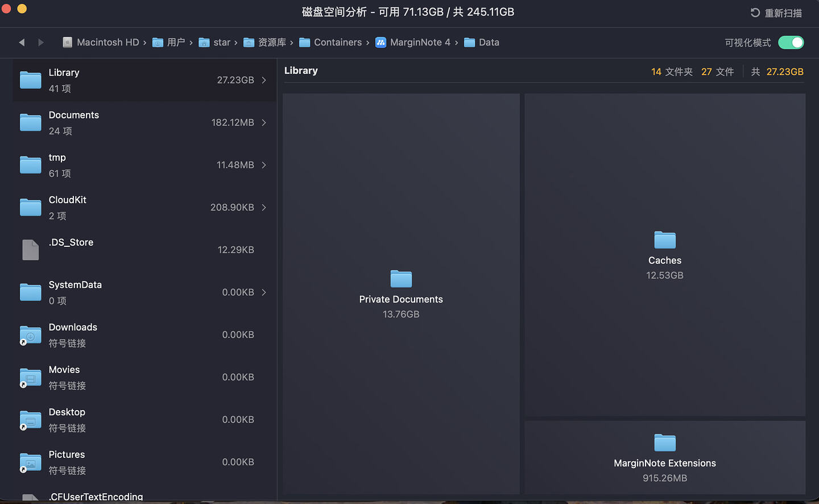The height and width of the screenshot is (504, 819).
Task: Click the forward navigation arrow
Action: point(40,42)
